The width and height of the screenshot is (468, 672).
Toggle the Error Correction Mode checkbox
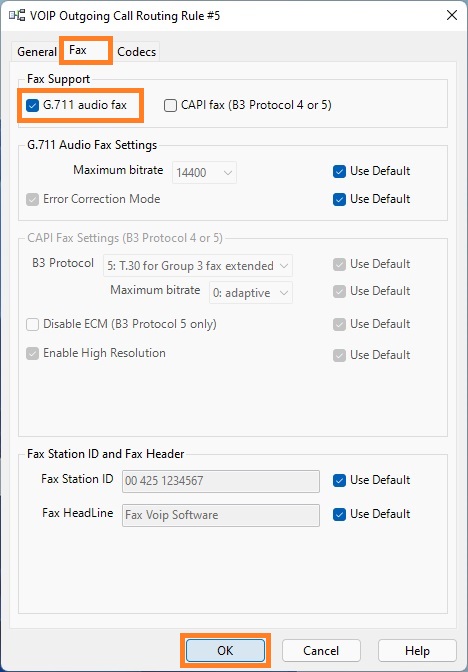point(33,199)
